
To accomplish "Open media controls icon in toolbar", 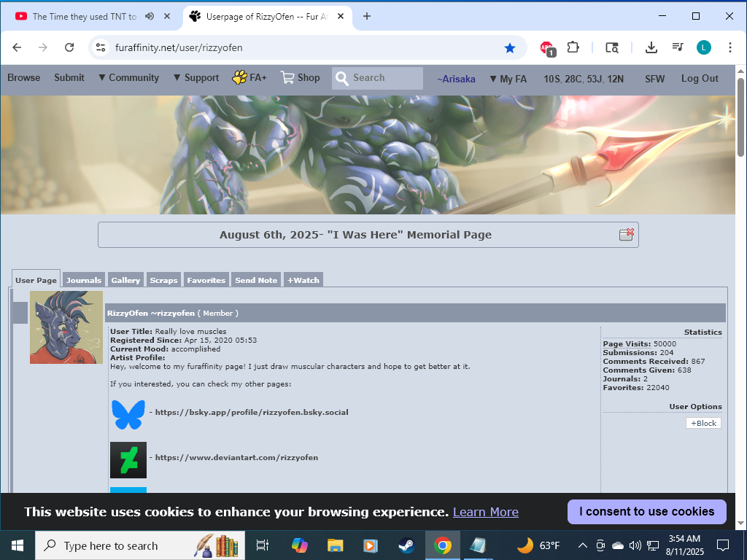I will tap(678, 47).
